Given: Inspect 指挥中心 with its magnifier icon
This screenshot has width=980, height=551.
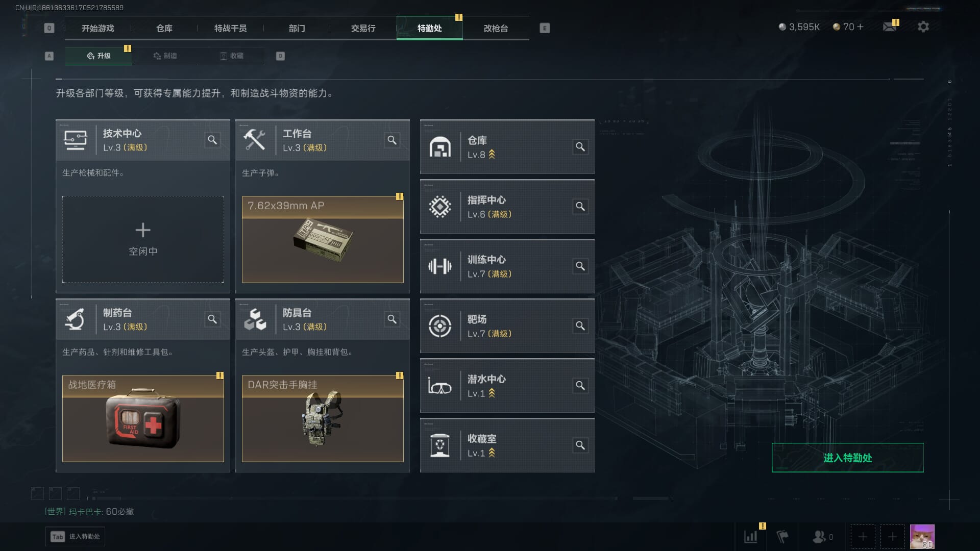Looking at the screenshot, I should pyautogui.click(x=580, y=207).
